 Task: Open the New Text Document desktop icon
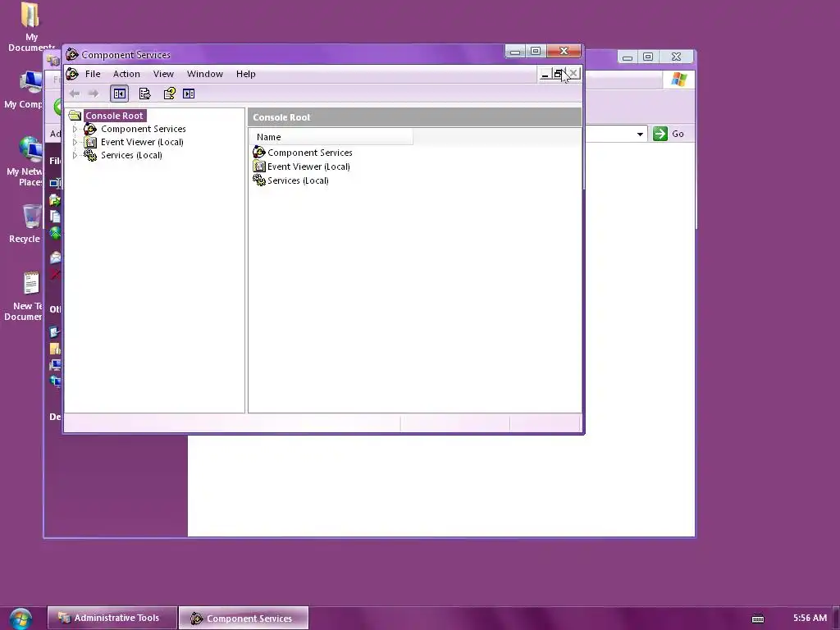pyautogui.click(x=25, y=295)
